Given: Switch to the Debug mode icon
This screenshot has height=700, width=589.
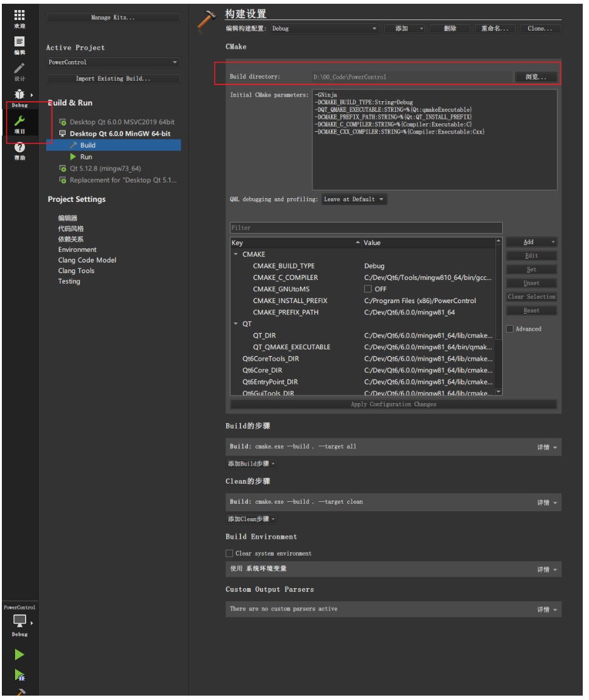Looking at the screenshot, I should 19,95.
